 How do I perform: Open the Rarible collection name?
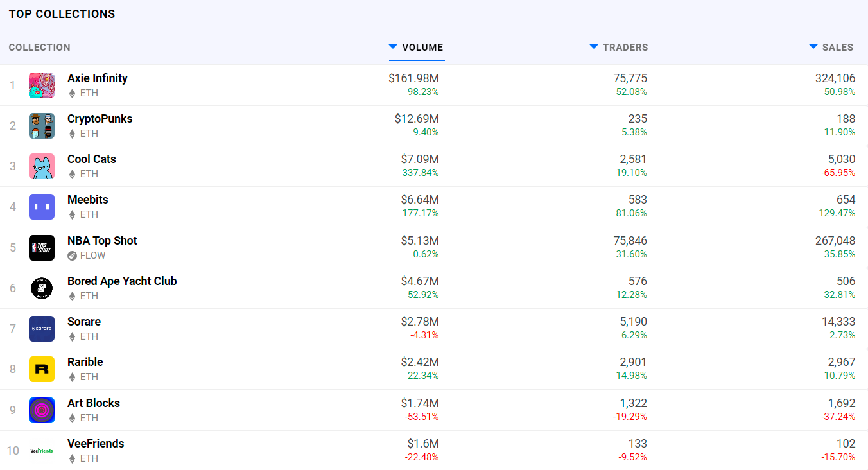85,362
